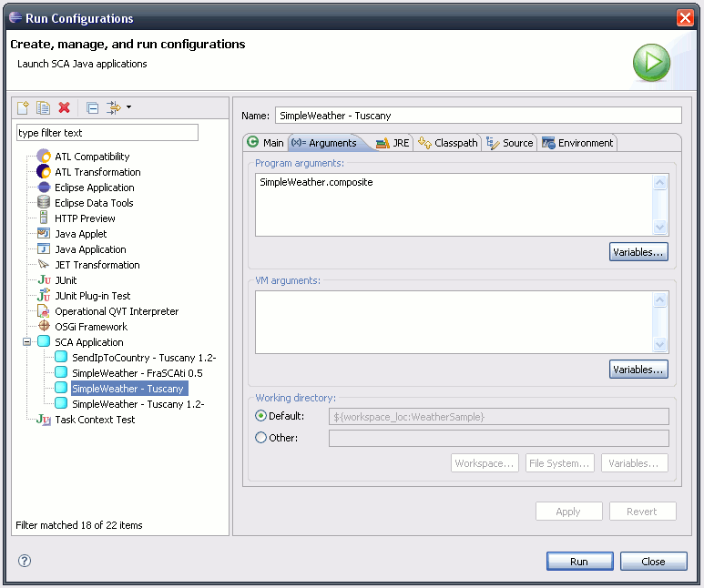
Task: Click VM arguments scrollbar down arrow
Action: (x=659, y=345)
